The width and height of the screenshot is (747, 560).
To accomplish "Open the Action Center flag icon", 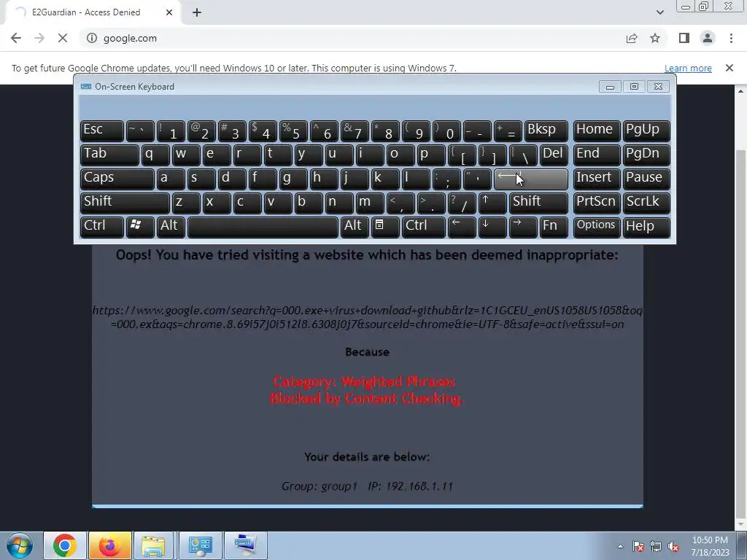I will pyautogui.click(x=638, y=546).
